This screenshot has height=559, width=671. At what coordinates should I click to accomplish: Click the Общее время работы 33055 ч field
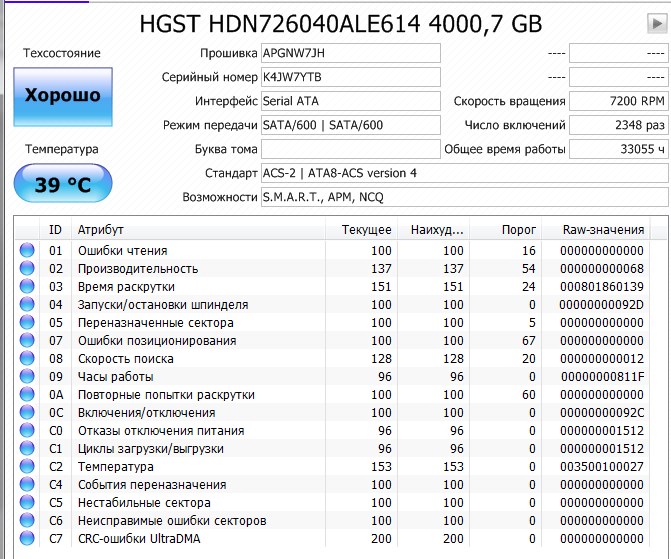(x=618, y=149)
